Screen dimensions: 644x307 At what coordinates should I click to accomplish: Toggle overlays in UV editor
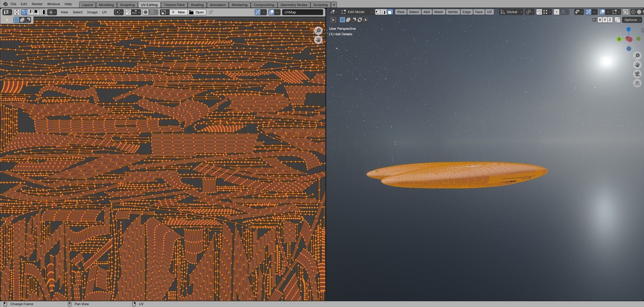point(271,12)
